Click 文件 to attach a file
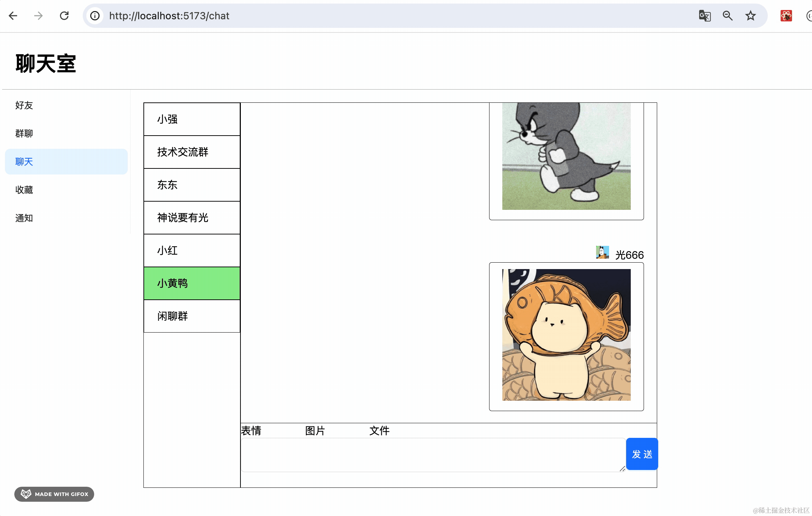 (x=379, y=431)
